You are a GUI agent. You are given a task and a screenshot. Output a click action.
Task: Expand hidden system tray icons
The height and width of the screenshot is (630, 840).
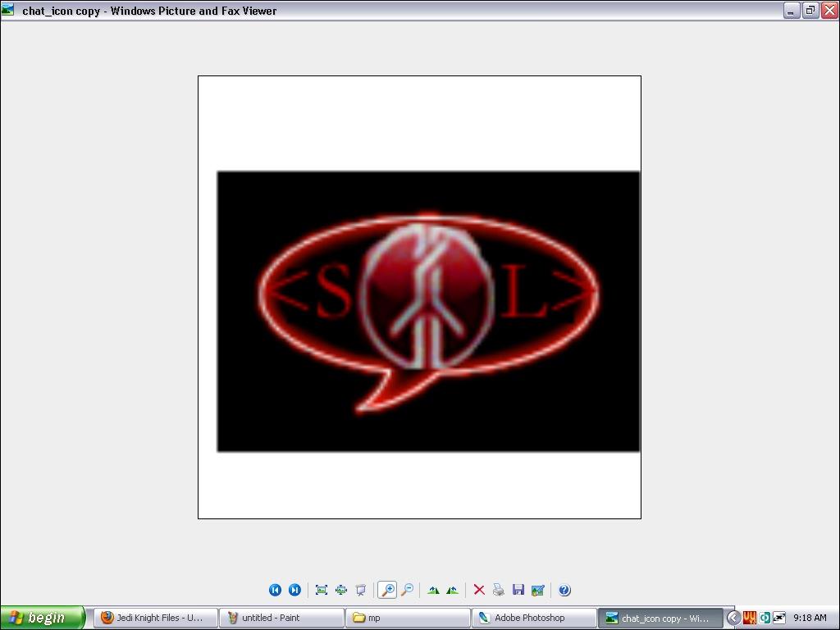click(733, 618)
